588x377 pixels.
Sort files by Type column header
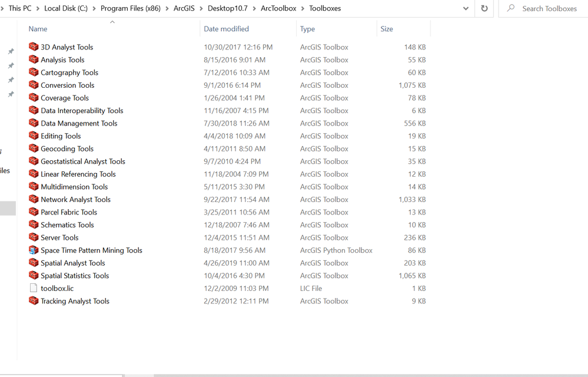[307, 29]
